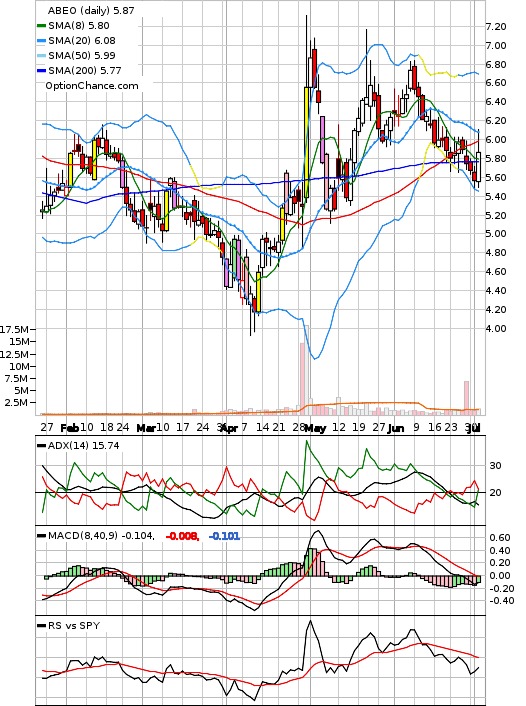Image resolution: width=526 pixels, height=706 pixels.
Task: Click the 4.00 price axis label
Action: click(495, 328)
